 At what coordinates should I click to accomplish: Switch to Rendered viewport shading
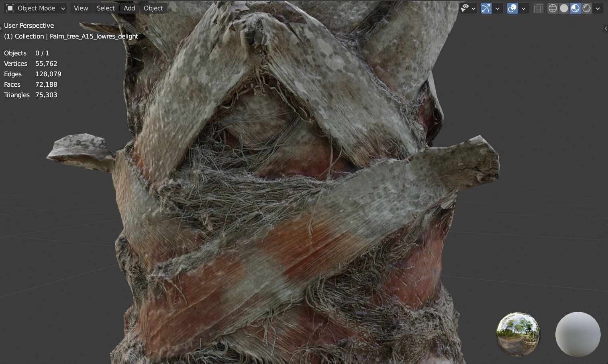pos(586,8)
